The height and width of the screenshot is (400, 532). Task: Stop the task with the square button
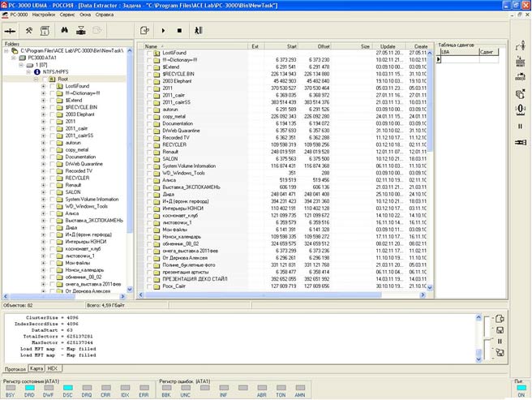(179, 31)
